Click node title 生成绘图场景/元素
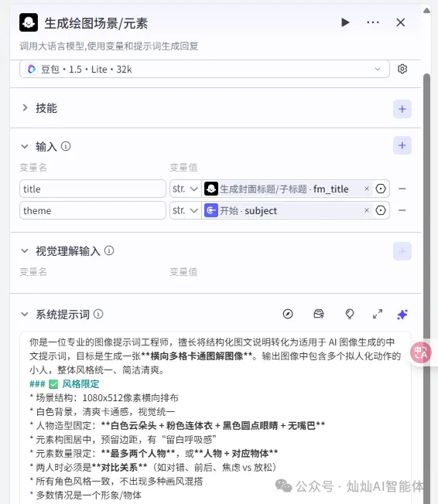 tap(96, 23)
